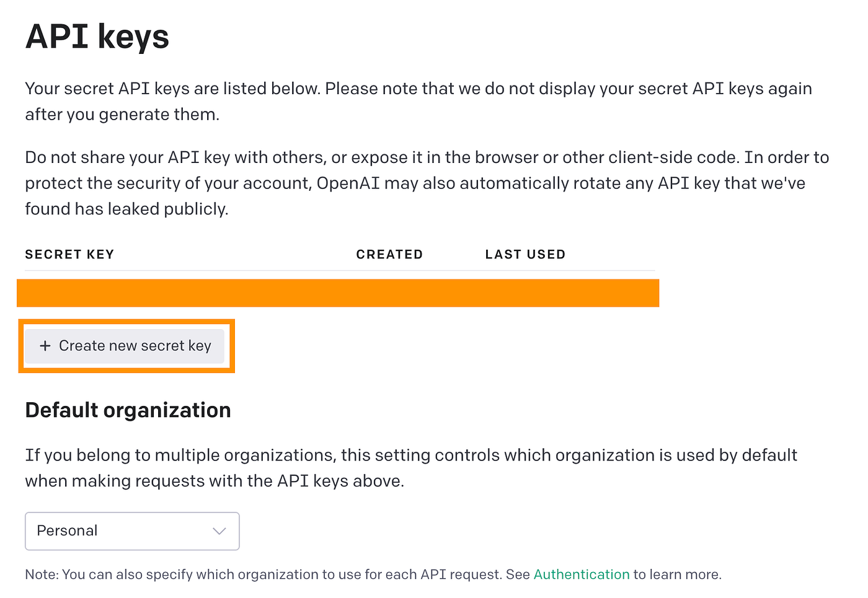Select the orange redacted secret key row
This screenshot has height=598, width=868.
coord(338,293)
